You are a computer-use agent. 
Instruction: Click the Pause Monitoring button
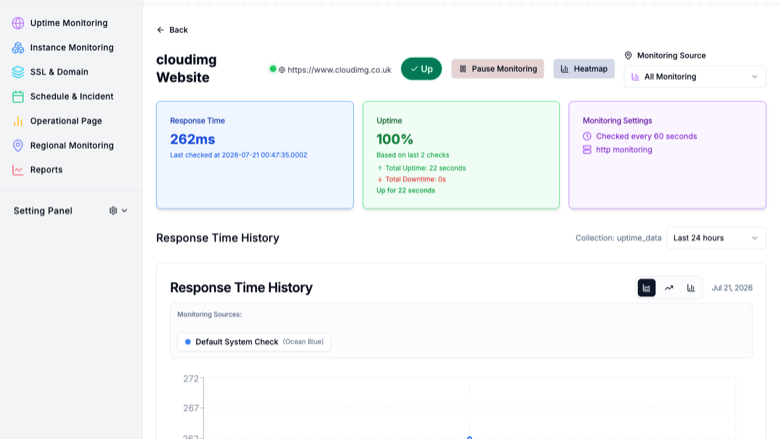(497, 69)
